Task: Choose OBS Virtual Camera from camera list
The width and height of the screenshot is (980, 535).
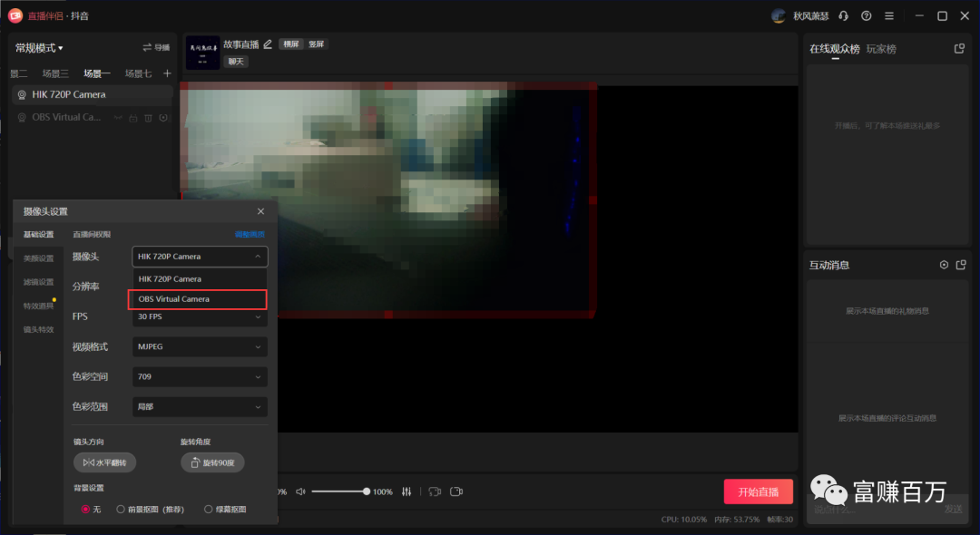Action: pyautogui.click(x=198, y=299)
